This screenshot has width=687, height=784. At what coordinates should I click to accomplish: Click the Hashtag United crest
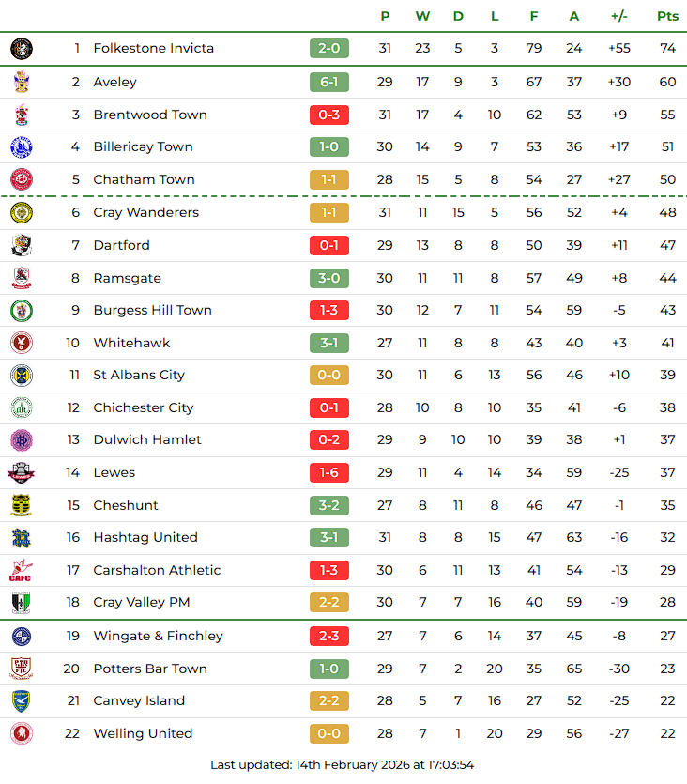(x=21, y=538)
